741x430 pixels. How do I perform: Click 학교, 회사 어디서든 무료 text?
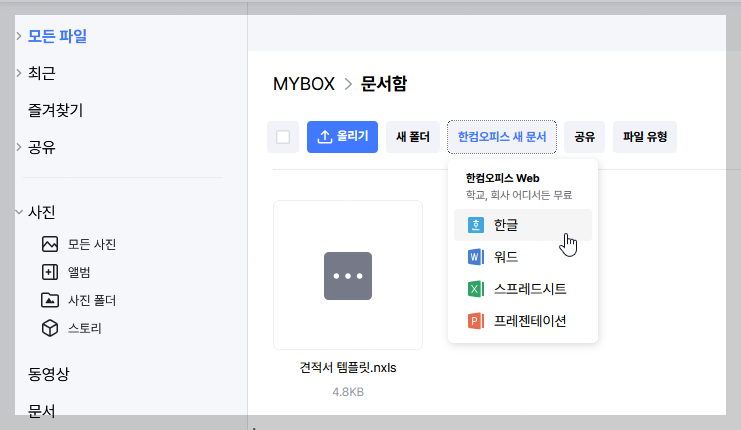[x=519, y=195]
